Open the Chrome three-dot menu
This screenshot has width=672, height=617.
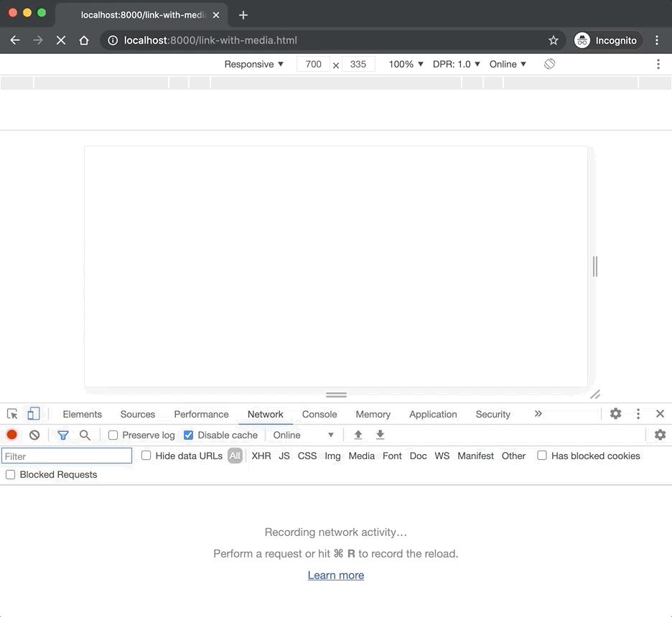(x=657, y=40)
